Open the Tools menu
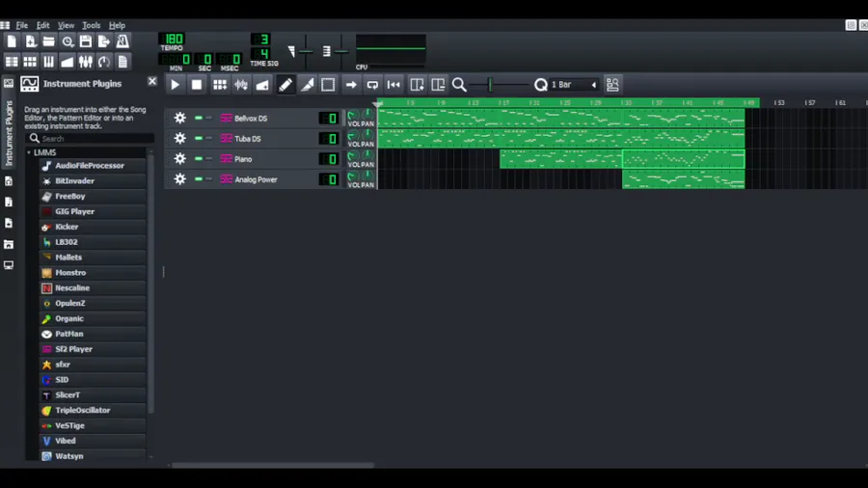The image size is (868, 488). click(92, 25)
